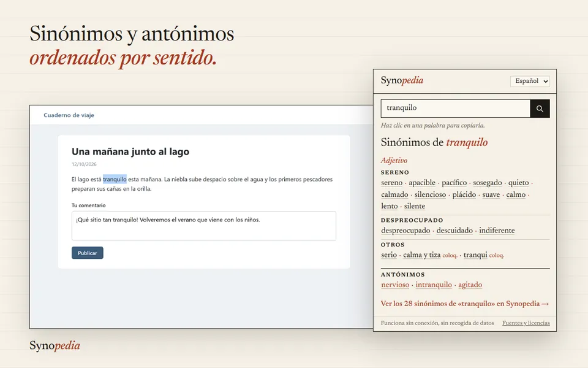Copy the synonym plácido
The image size is (588, 368).
464,194
